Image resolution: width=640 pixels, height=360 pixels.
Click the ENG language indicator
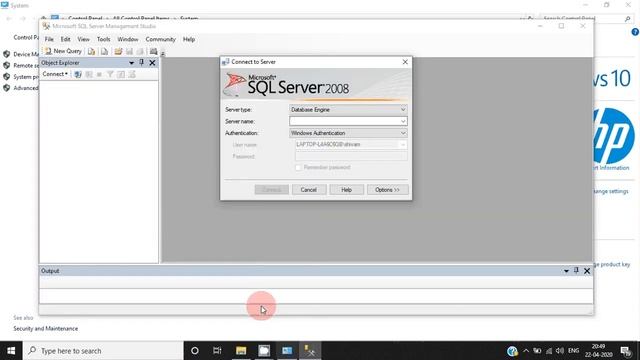573,351
